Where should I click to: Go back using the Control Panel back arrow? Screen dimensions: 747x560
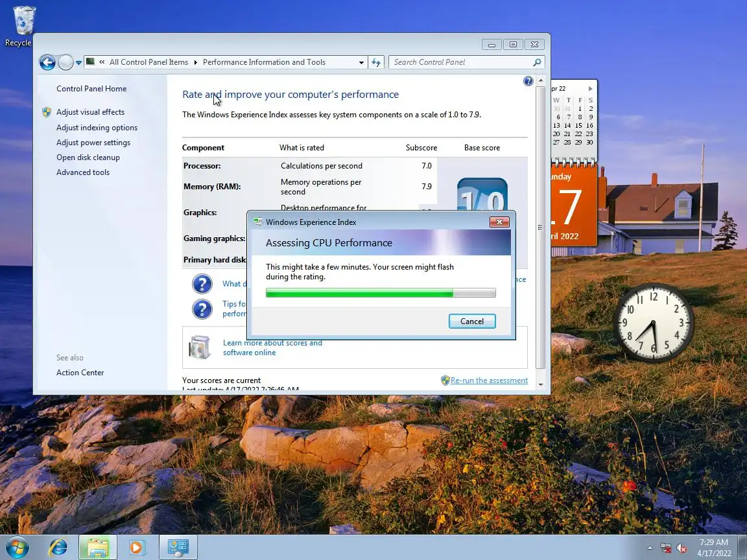(x=47, y=62)
